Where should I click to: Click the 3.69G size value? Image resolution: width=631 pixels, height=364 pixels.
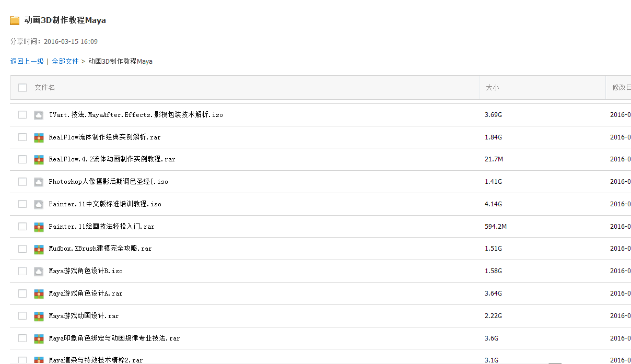pyautogui.click(x=493, y=115)
